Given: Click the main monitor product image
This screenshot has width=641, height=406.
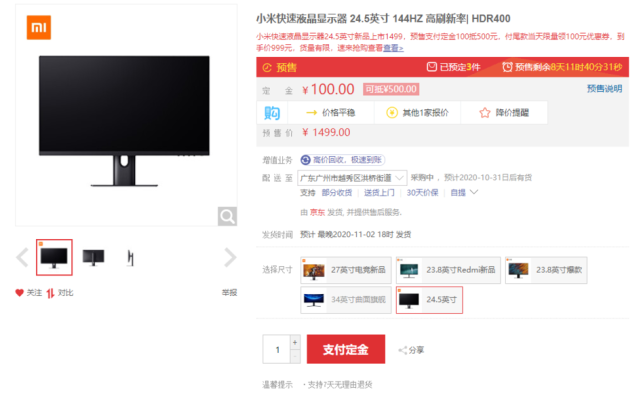Looking at the screenshot, I should (124, 121).
